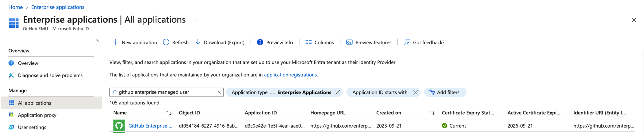This screenshot has height=140, width=644.
Task: Open the ellipsis more options menu
Action: pyautogui.click(x=198, y=20)
